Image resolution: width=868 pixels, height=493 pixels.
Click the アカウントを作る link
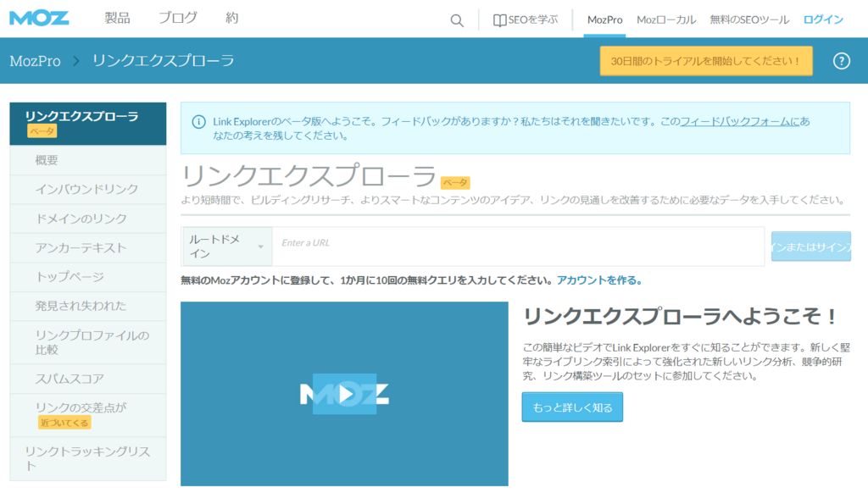(599, 280)
